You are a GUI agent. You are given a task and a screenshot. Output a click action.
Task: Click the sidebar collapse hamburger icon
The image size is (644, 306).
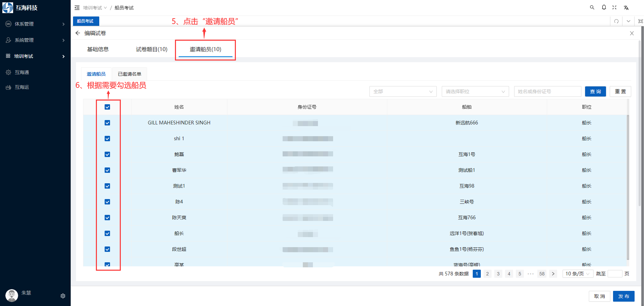coord(77,8)
